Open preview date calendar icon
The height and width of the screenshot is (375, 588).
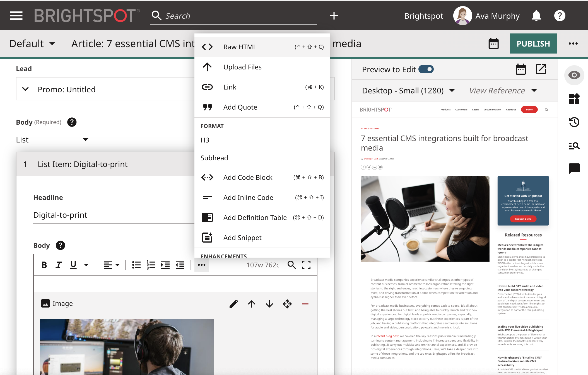click(x=520, y=69)
